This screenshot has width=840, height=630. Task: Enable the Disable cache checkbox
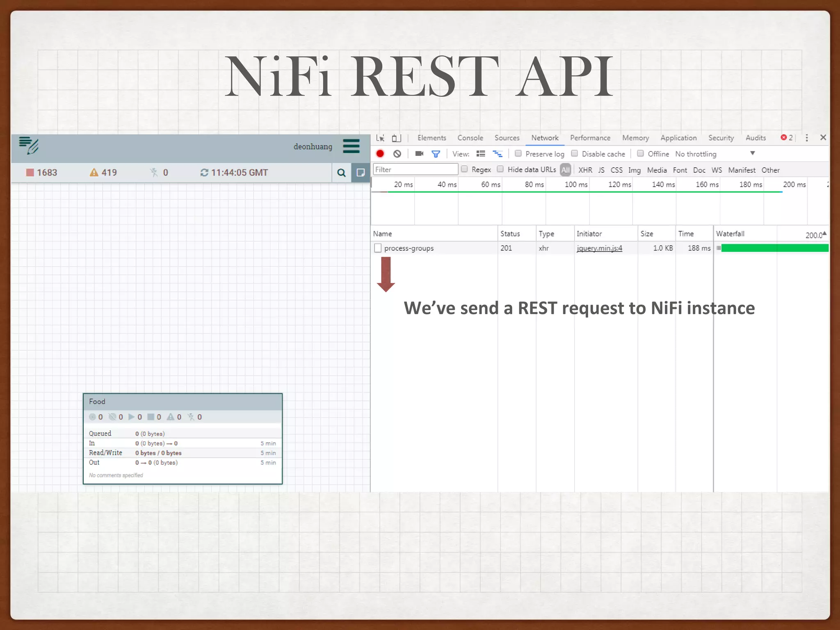click(x=575, y=153)
